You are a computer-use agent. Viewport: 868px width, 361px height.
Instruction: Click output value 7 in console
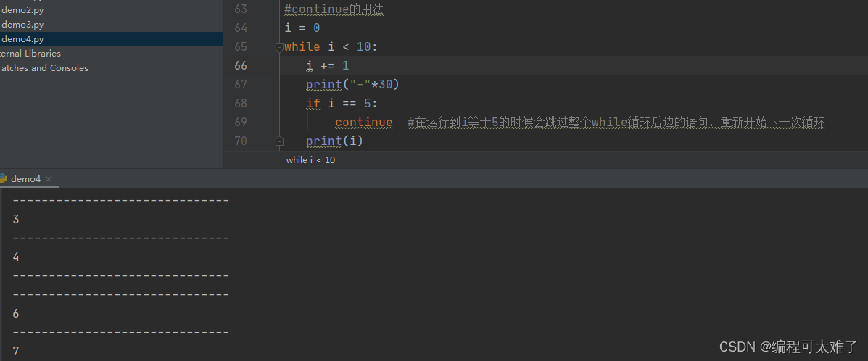[x=15, y=351]
